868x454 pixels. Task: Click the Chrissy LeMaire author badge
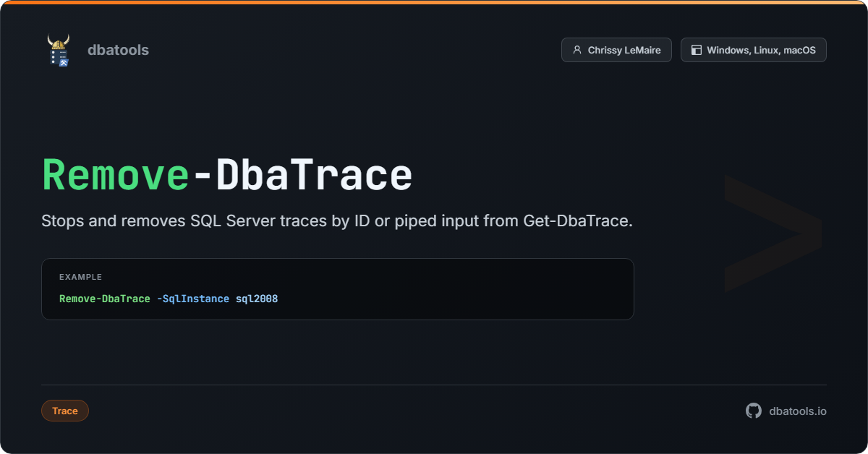pos(616,50)
